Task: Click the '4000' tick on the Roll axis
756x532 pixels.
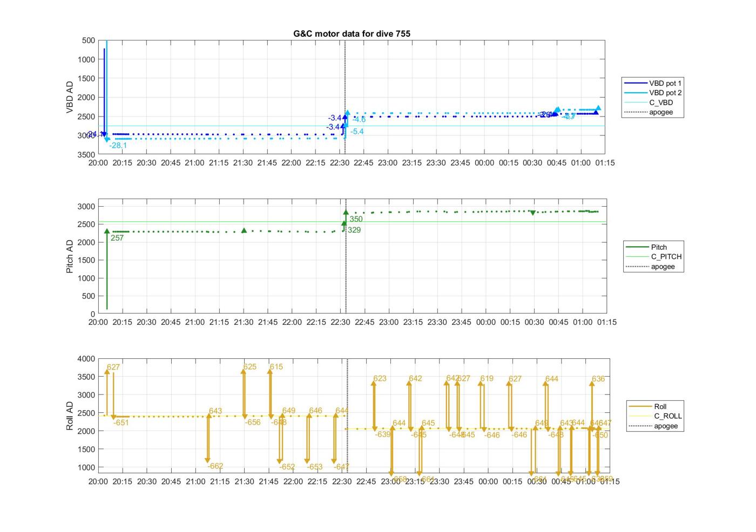Action: [86, 359]
